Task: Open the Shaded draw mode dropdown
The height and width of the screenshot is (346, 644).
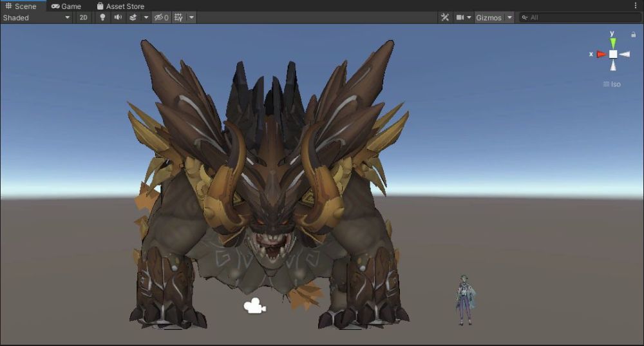Action: [x=36, y=17]
